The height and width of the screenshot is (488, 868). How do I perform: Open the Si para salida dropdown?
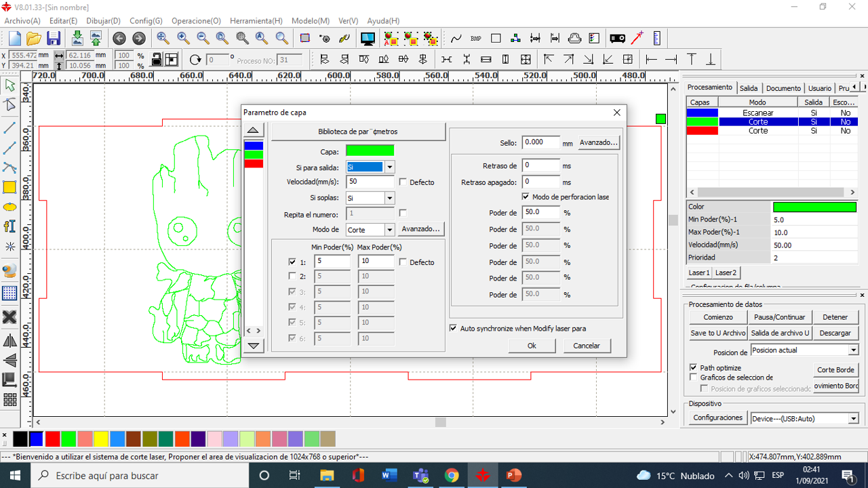pos(389,167)
